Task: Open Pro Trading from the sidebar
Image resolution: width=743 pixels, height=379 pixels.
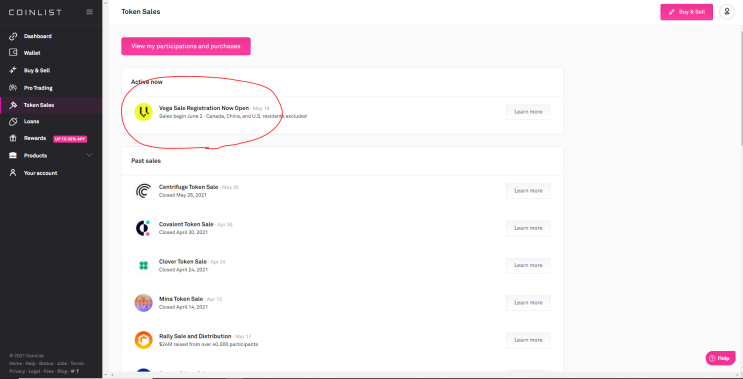Action: click(38, 88)
